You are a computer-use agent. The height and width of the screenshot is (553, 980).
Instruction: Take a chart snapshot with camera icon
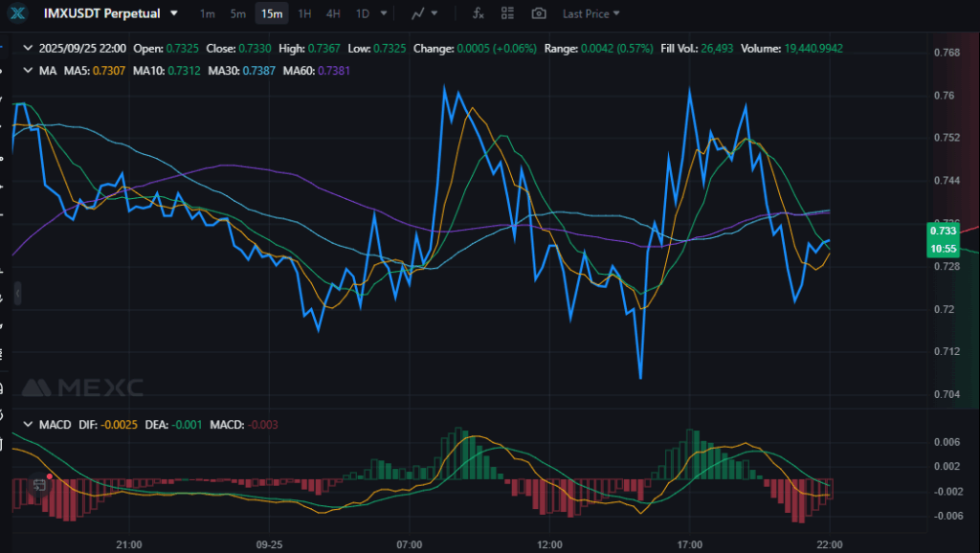[x=539, y=13]
